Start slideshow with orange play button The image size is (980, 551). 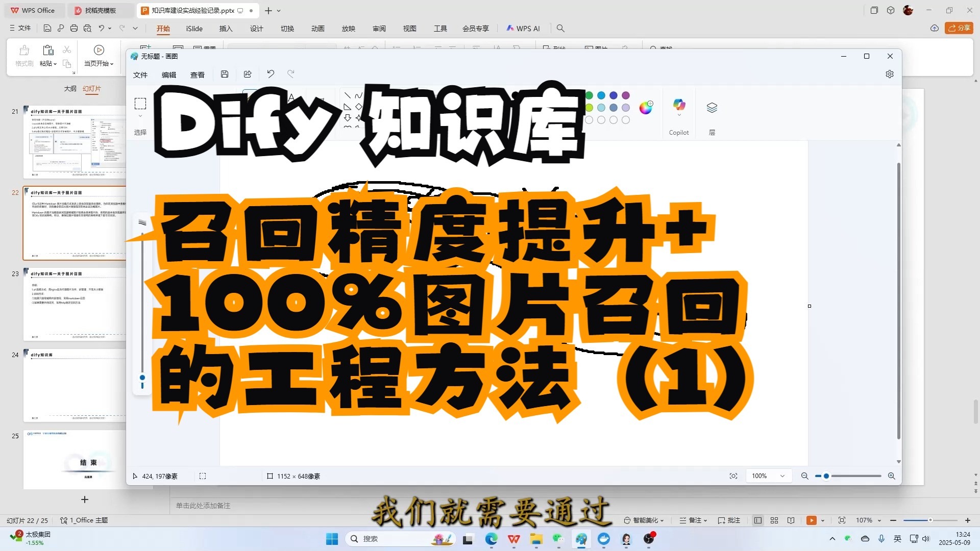[812, 520]
